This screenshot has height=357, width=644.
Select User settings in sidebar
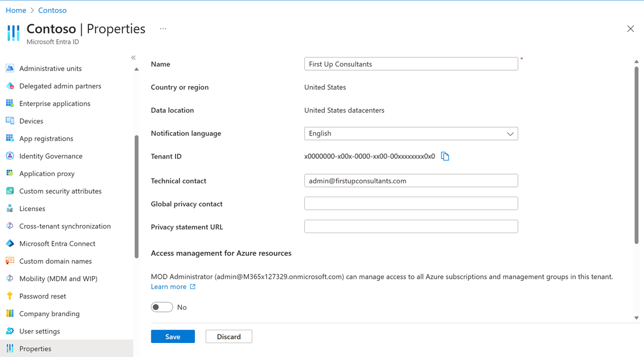[39, 331]
